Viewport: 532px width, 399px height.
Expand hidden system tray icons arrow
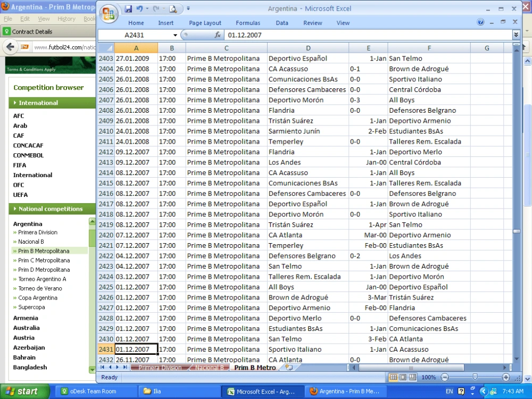483,391
